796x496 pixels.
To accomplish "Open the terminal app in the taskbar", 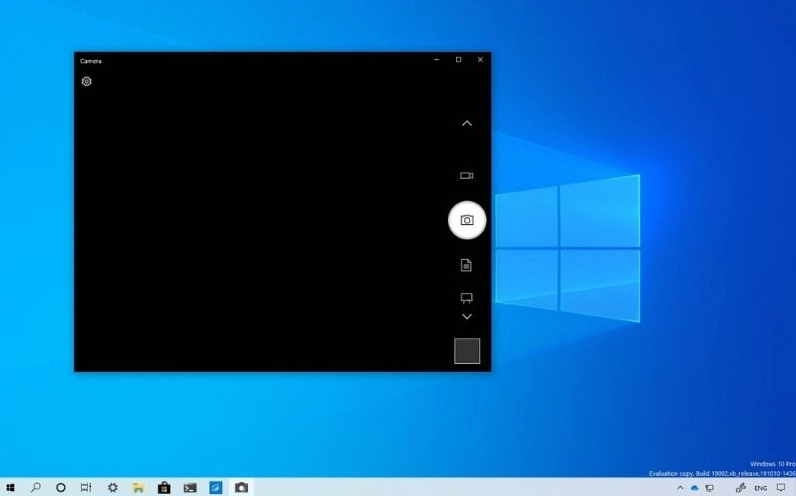I will point(190,488).
